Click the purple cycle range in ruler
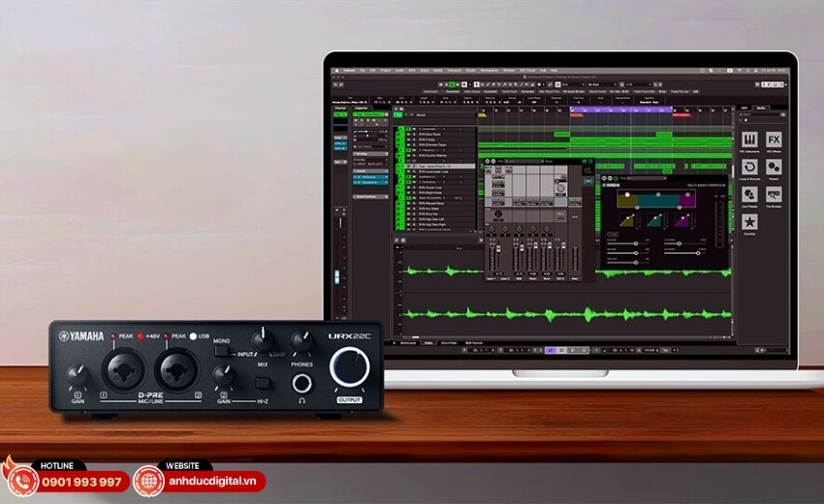Viewport: 824px width, 504px height. pos(620,110)
